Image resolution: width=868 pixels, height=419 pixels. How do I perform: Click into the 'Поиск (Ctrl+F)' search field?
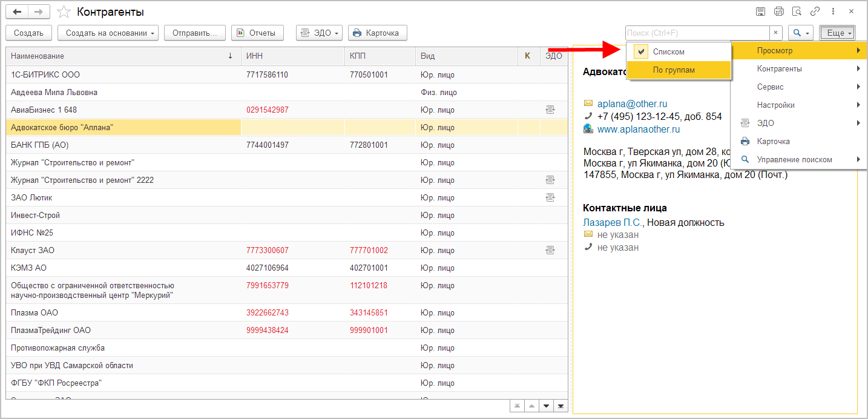697,33
